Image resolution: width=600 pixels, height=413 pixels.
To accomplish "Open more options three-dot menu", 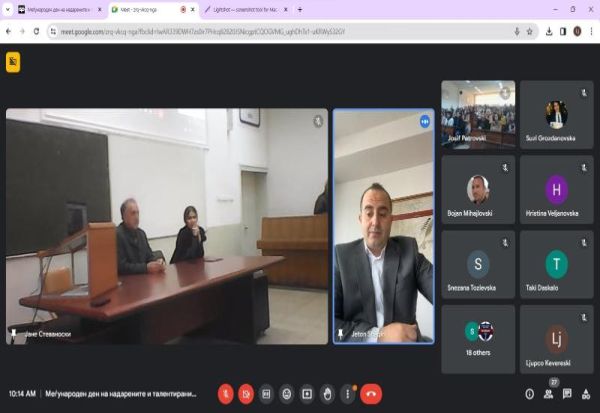I will (346, 393).
